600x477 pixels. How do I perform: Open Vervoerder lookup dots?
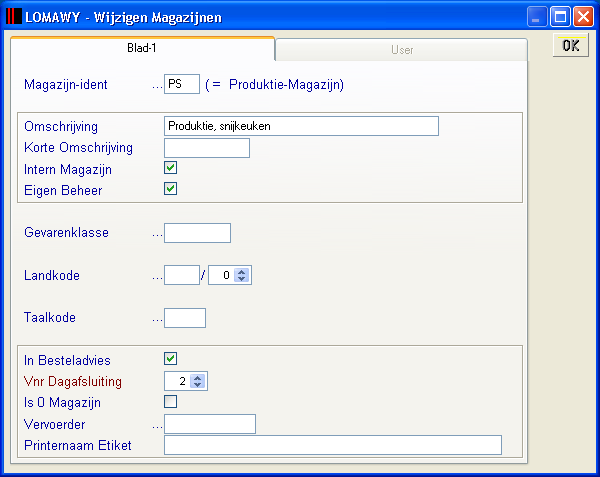pyautogui.click(x=157, y=426)
